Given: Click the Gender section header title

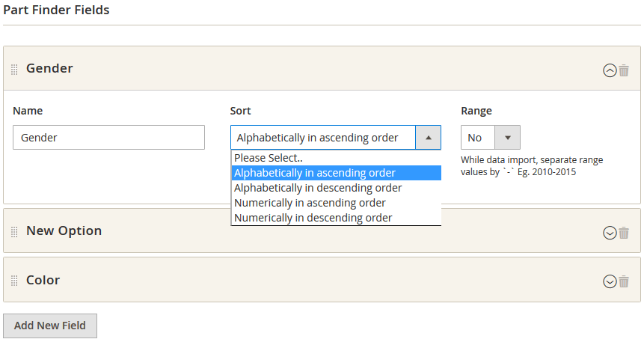Looking at the screenshot, I should pyautogui.click(x=49, y=68).
